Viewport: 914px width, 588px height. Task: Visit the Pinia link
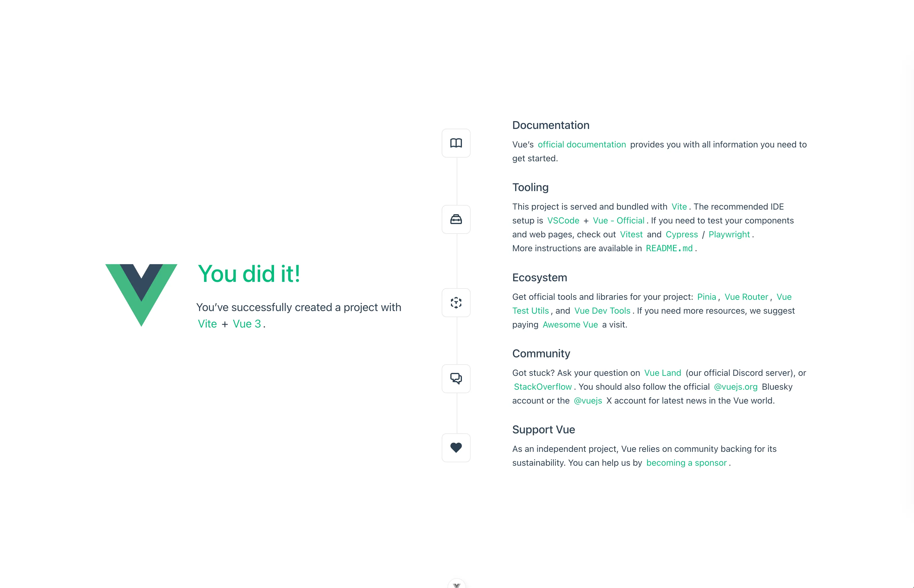(706, 297)
